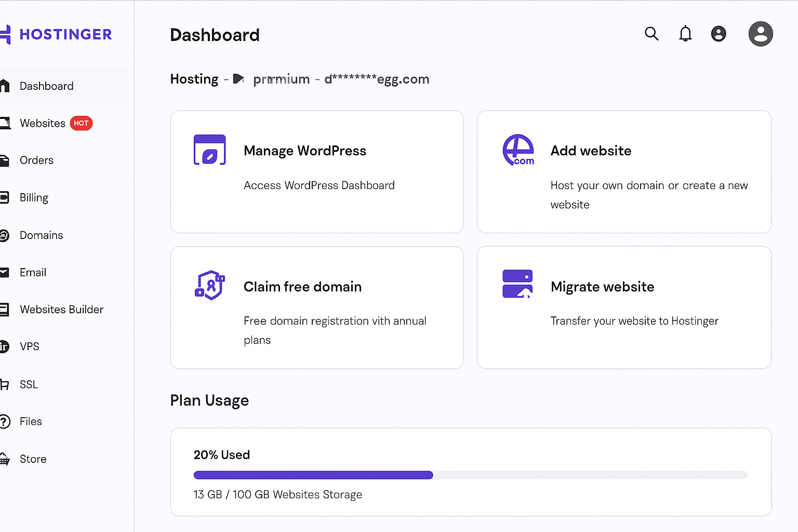This screenshot has height=532, width=798.
Task: Click the masked domain egg.com text
Action: (x=377, y=79)
